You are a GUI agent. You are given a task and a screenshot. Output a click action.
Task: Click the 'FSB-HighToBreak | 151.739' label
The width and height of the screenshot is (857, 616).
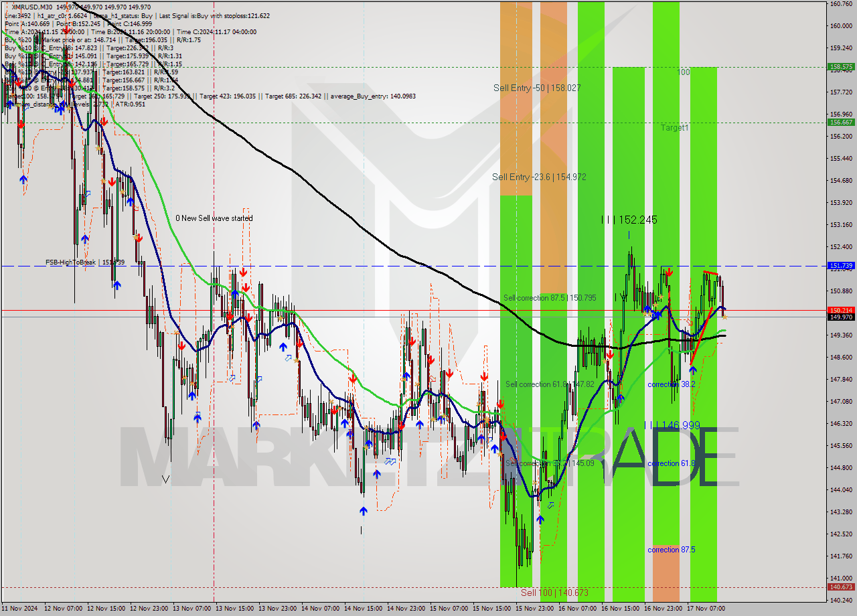coord(85,262)
